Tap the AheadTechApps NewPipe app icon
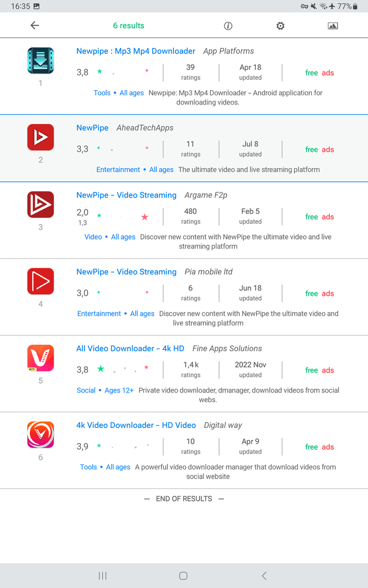The width and height of the screenshot is (368, 588). [40, 137]
